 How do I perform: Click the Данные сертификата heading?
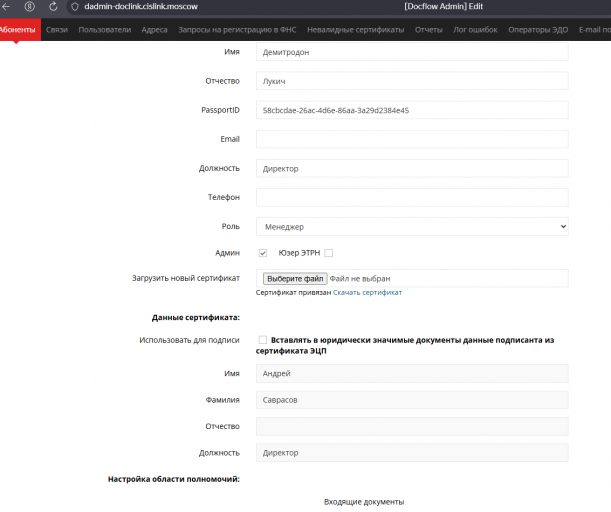196,318
